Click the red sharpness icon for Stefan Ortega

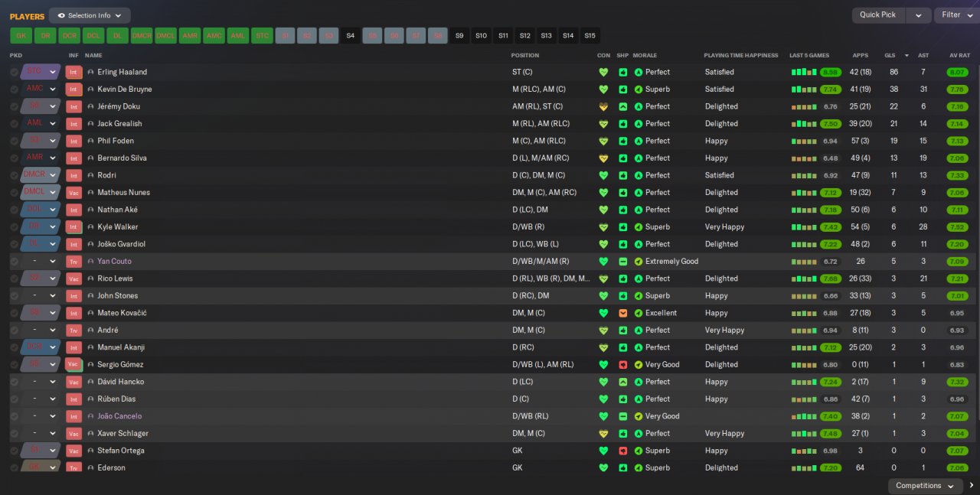coord(623,451)
